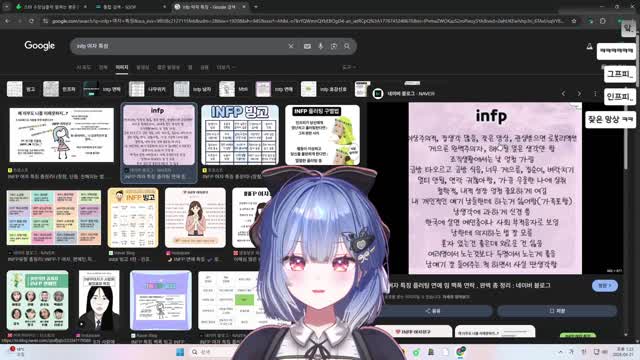The height and width of the screenshot is (360, 640).
Task: Open the 도구 tools dropdown
Action: click(x=349, y=67)
